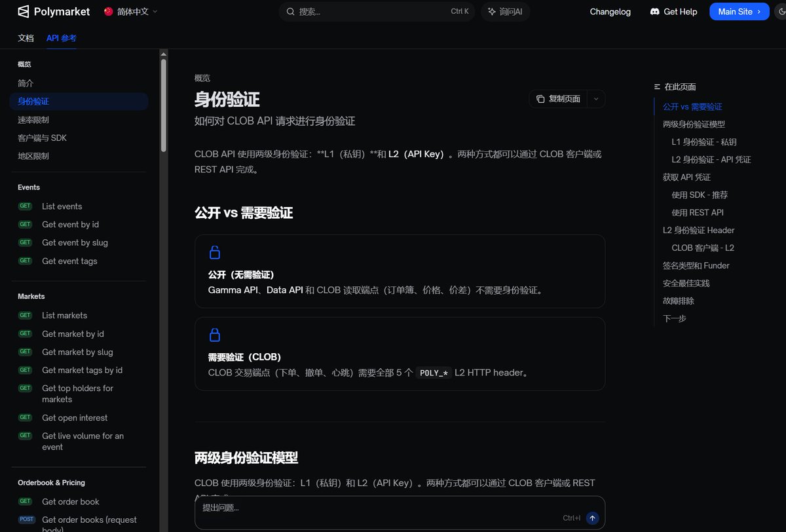Click the 询问AI sparkle button

[x=505, y=11]
